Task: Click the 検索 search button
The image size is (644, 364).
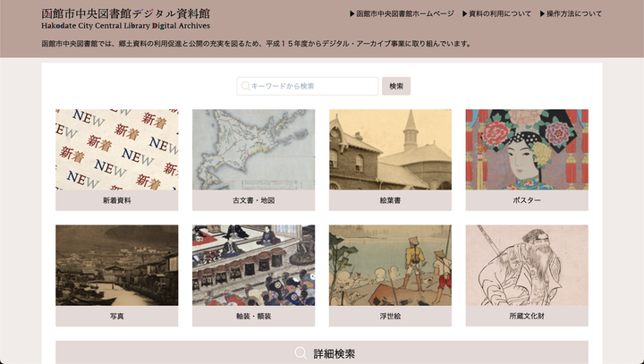Action: tap(396, 86)
